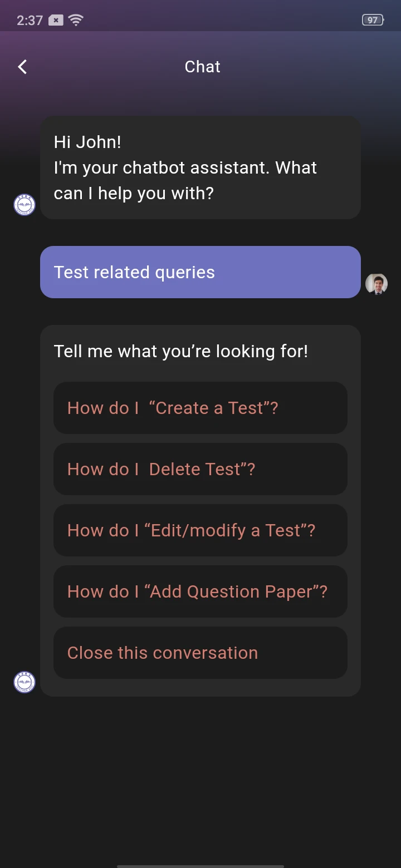
Task: Tap the back arrow in header
Action: [x=22, y=67]
